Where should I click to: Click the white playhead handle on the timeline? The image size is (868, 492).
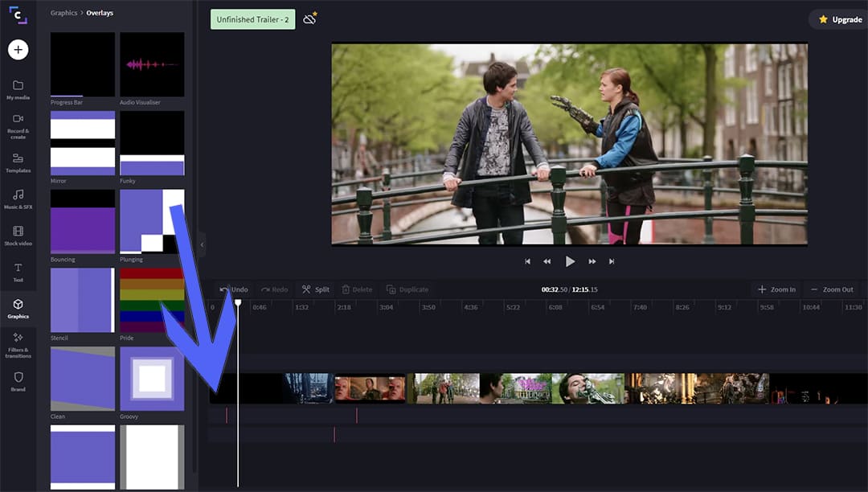(x=238, y=303)
